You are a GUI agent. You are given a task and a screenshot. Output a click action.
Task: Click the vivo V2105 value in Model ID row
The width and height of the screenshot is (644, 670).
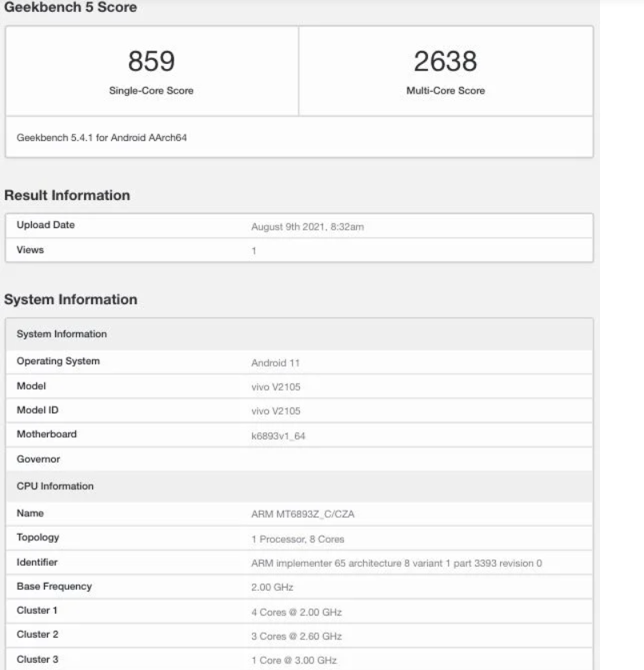tap(277, 411)
